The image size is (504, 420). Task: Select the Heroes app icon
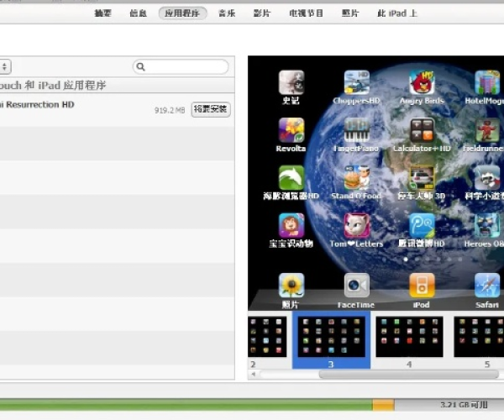487,225
